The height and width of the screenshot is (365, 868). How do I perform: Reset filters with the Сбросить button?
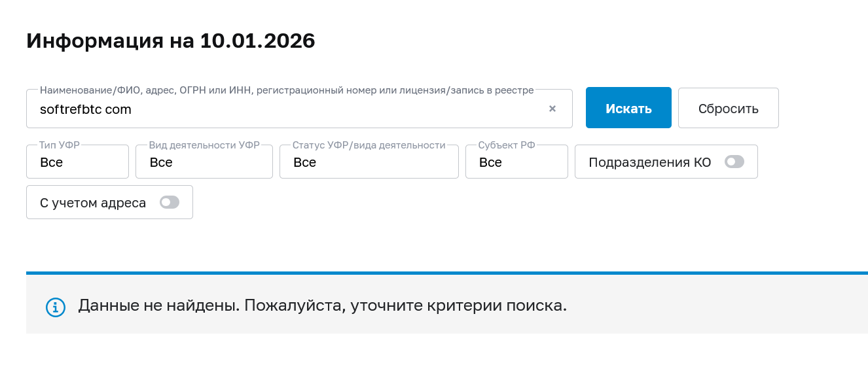728,108
